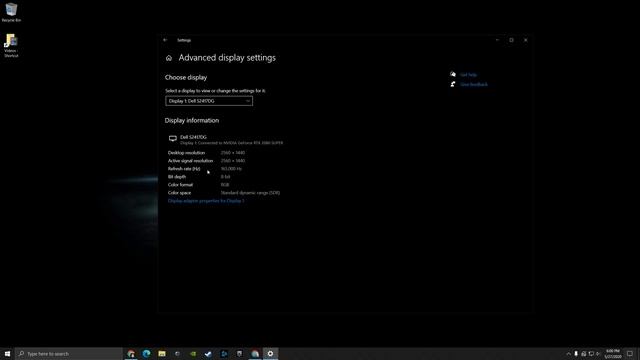This screenshot has width=640, height=360.
Task: Click the Give feedback person icon
Action: pos(453,84)
